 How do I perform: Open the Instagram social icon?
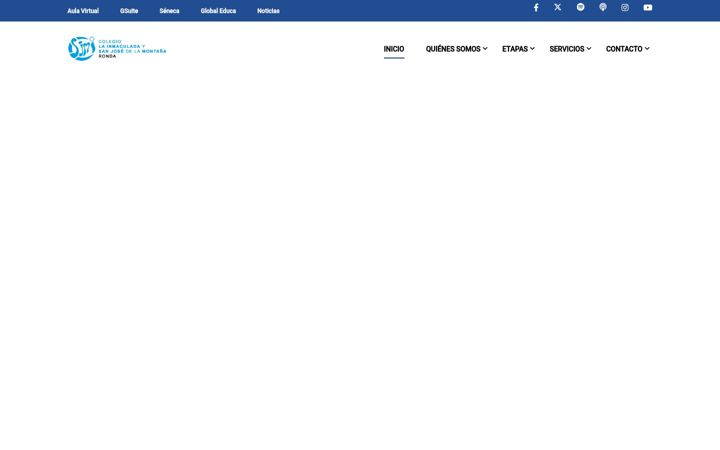pos(625,7)
